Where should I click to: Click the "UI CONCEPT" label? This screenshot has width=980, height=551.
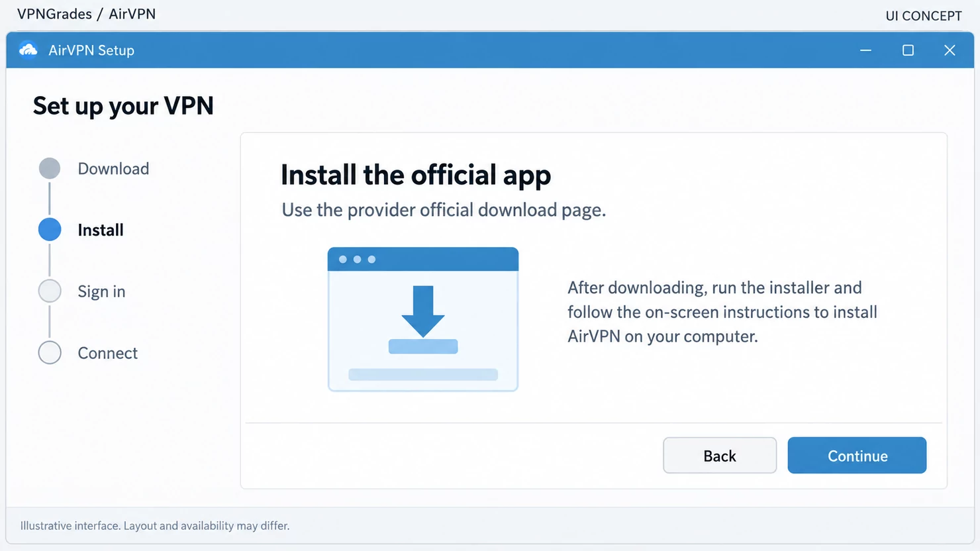point(924,16)
